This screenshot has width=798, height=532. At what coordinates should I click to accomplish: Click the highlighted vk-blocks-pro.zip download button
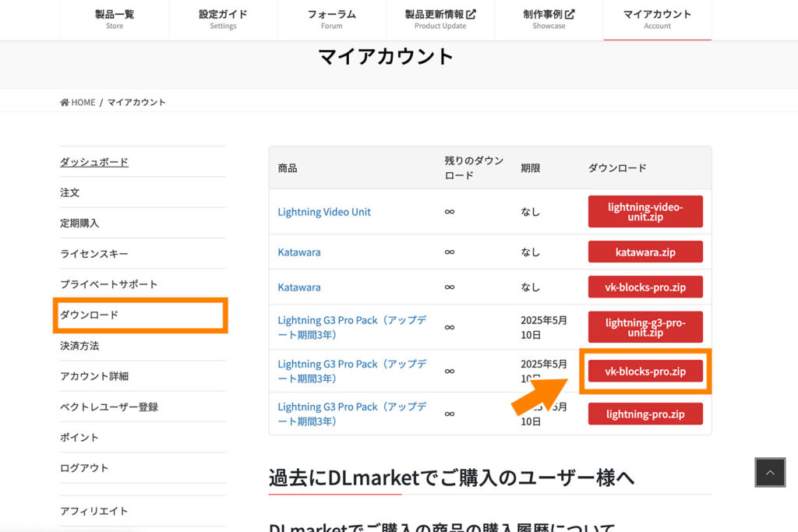[x=645, y=371]
